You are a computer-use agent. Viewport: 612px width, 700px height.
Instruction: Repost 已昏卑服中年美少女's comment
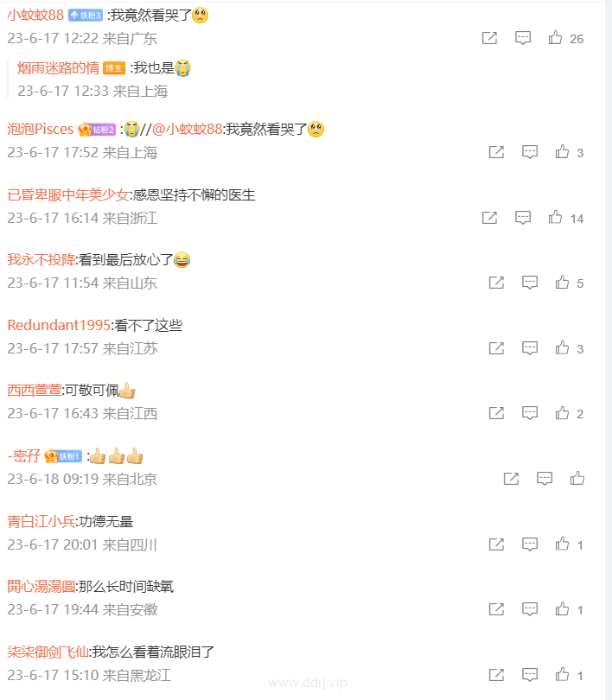coord(490,218)
